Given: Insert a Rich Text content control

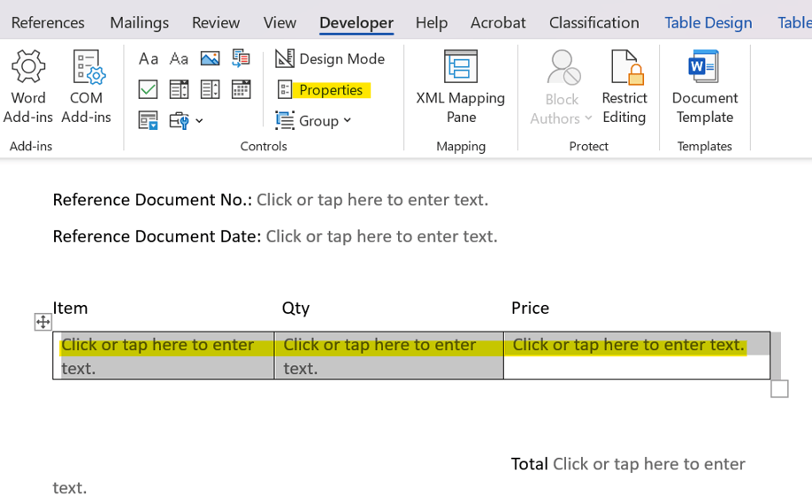Looking at the screenshot, I should (x=148, y=59).
